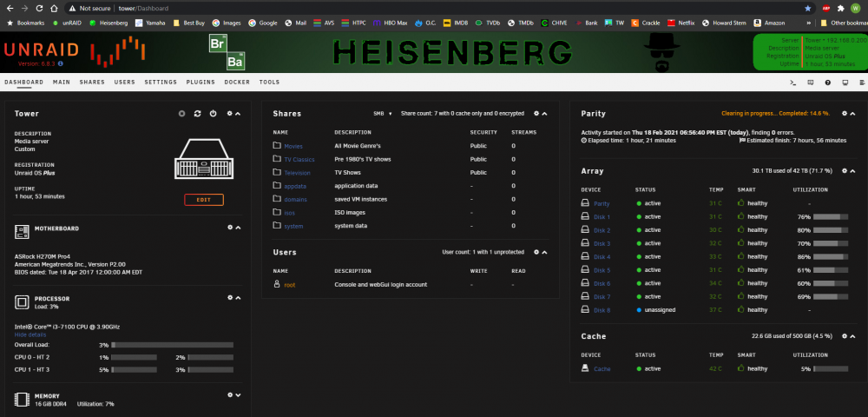Open the Cache panel settings gear
This screenshot has width=868, height=417.
click(x=845, y=335)
